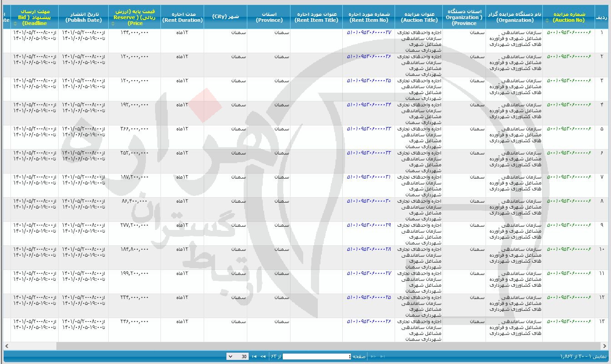The height and width of the screenshot is (364, 611).
Task: Open green auction number link in row 10
Action: point(569,249)
